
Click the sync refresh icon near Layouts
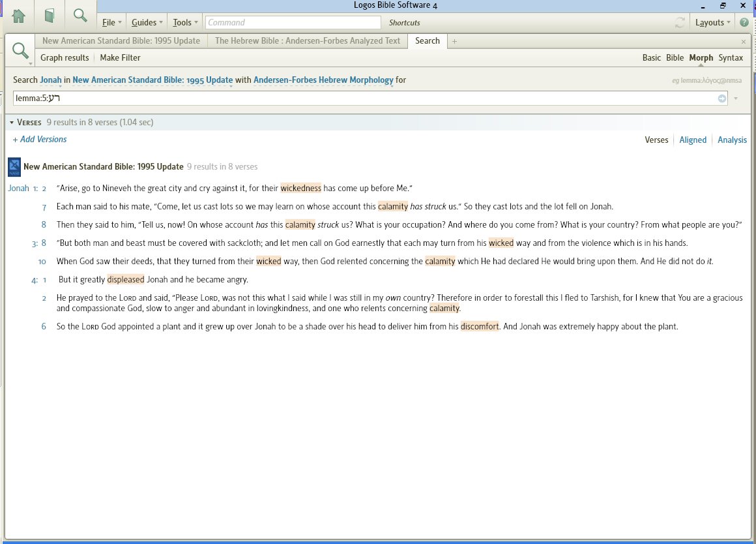[680, 22]
